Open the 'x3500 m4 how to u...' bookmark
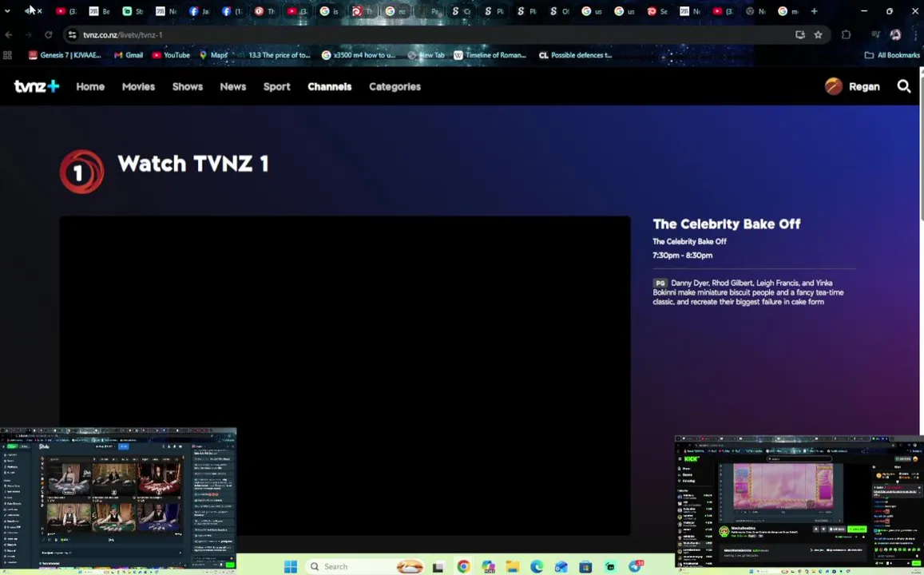The height and width of the screenshot is (575, 924). coord(359,55)
